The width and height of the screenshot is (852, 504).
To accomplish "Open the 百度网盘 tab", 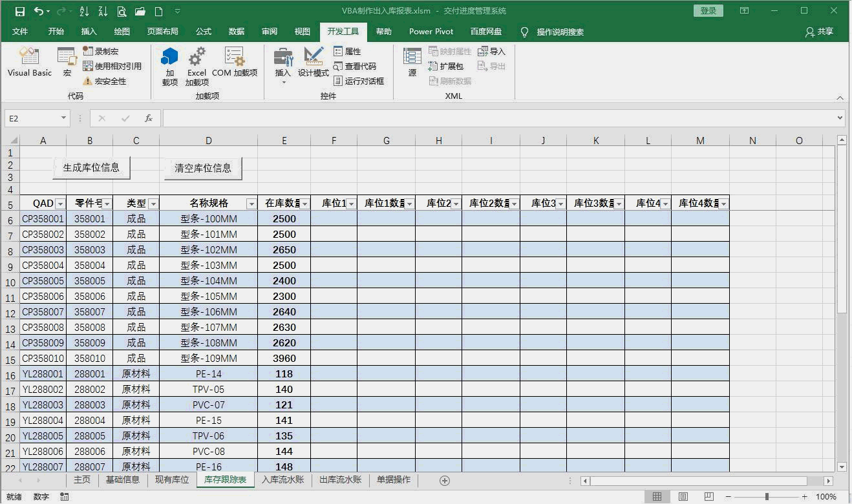I will pyautogui.click(x=486, y=32).
